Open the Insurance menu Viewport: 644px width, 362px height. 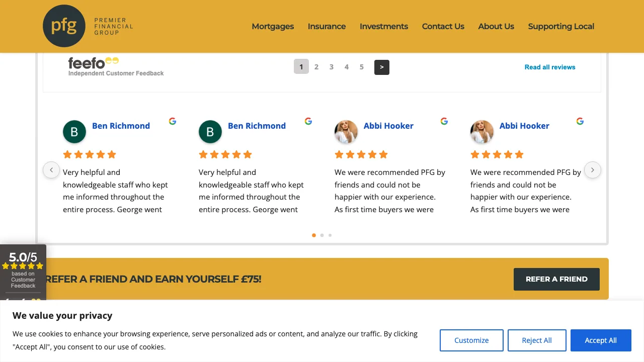pos(327,26)
